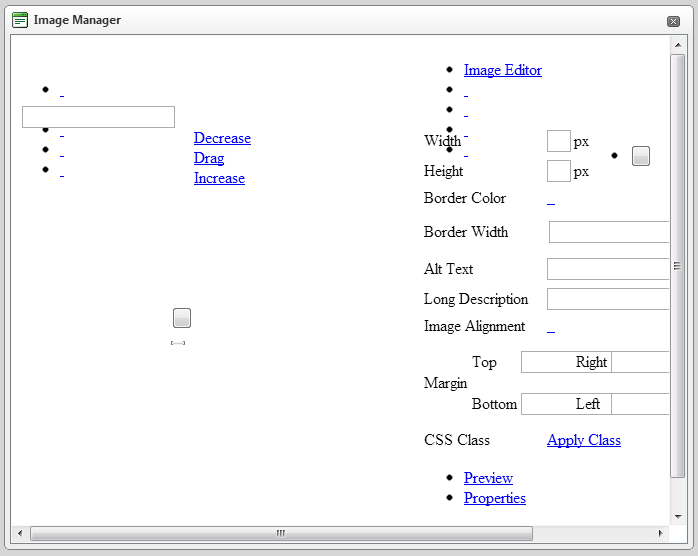698x556 pixels.
Task: Close the Image Manager dialog
Action: click(673, 21)
